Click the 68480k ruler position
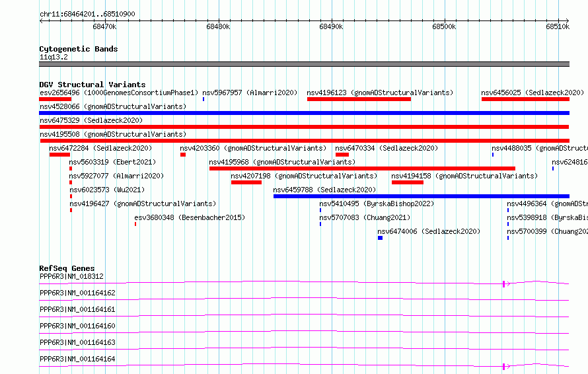Viewport: 588px width, 374px height. pos(218,26)
